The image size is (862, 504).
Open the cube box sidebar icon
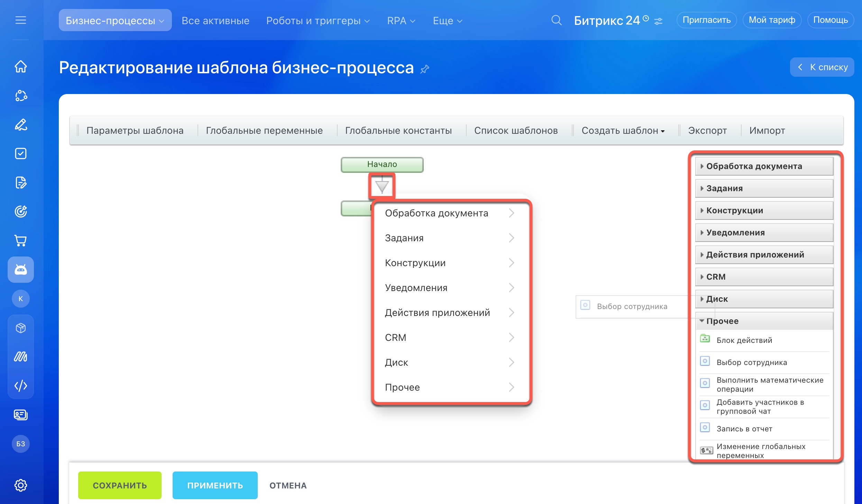(21, 328)
